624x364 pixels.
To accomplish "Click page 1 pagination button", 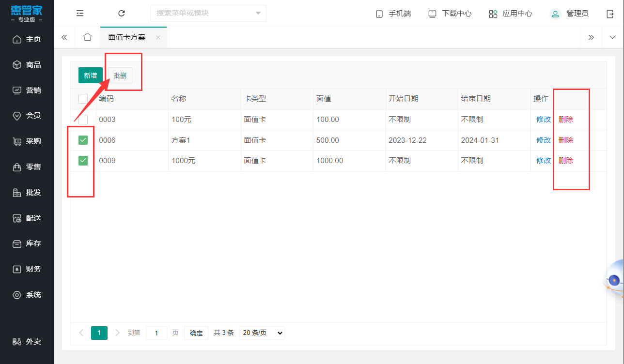I will tap(99, 333).
